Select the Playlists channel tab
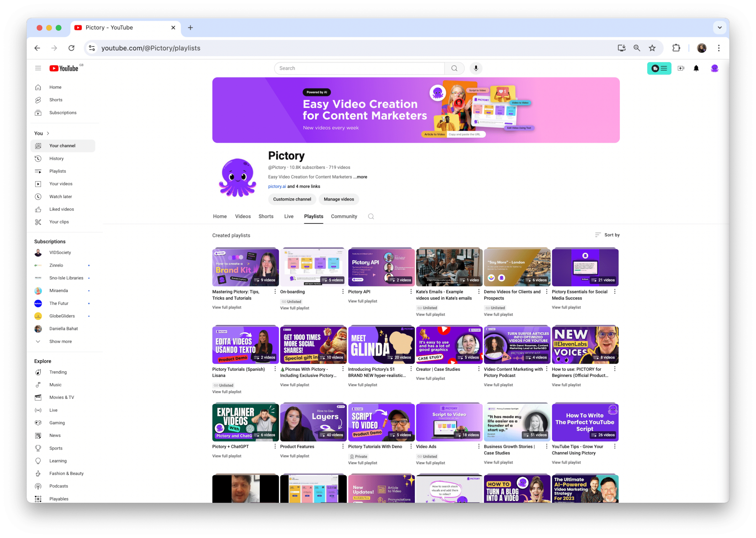756x538 pixels. 314,216
